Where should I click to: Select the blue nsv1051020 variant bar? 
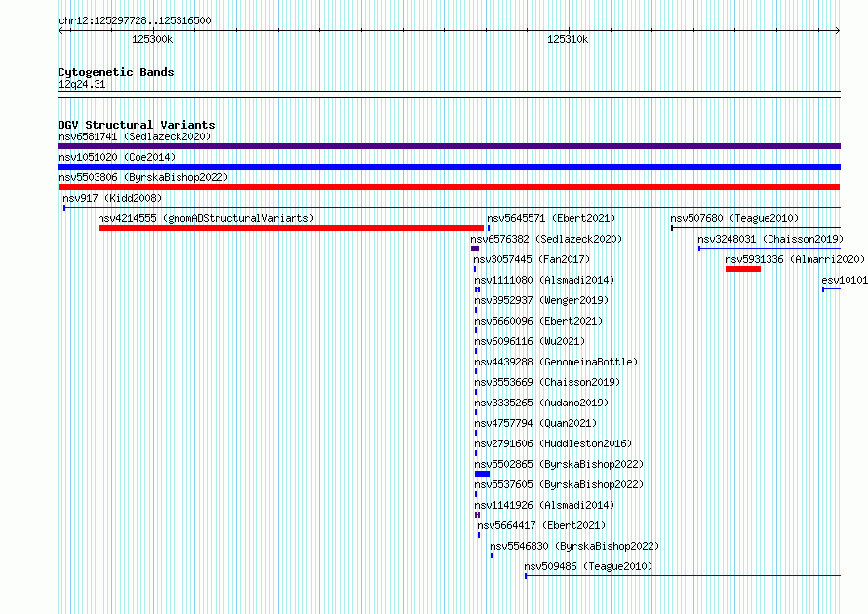pyautogui.click(x=449, y=167)
